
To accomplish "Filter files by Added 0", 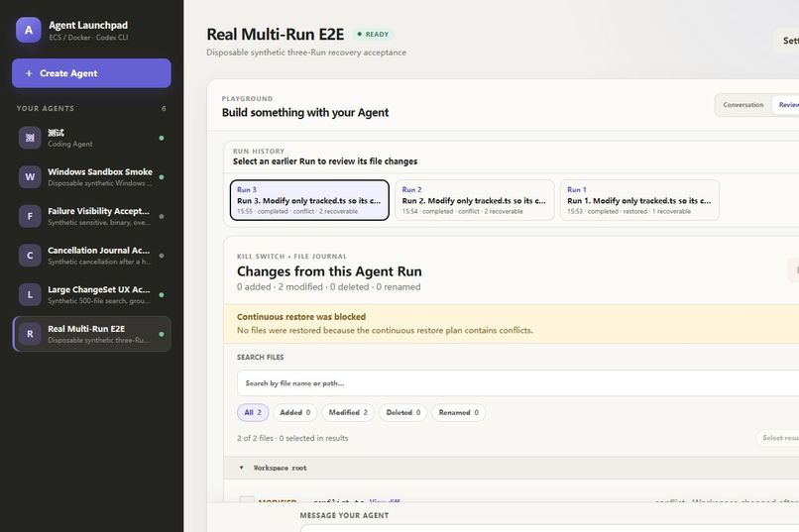I will [295, 412].
